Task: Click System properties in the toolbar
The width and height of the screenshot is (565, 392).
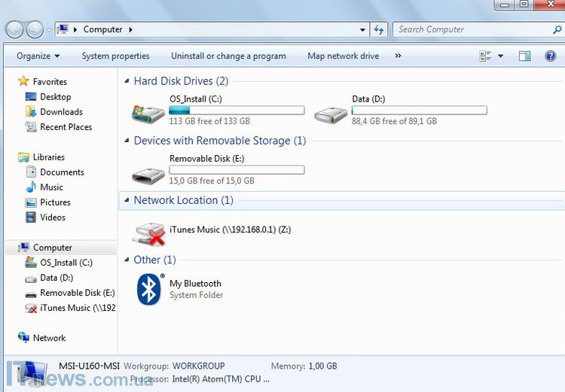Action: [115, 56]
